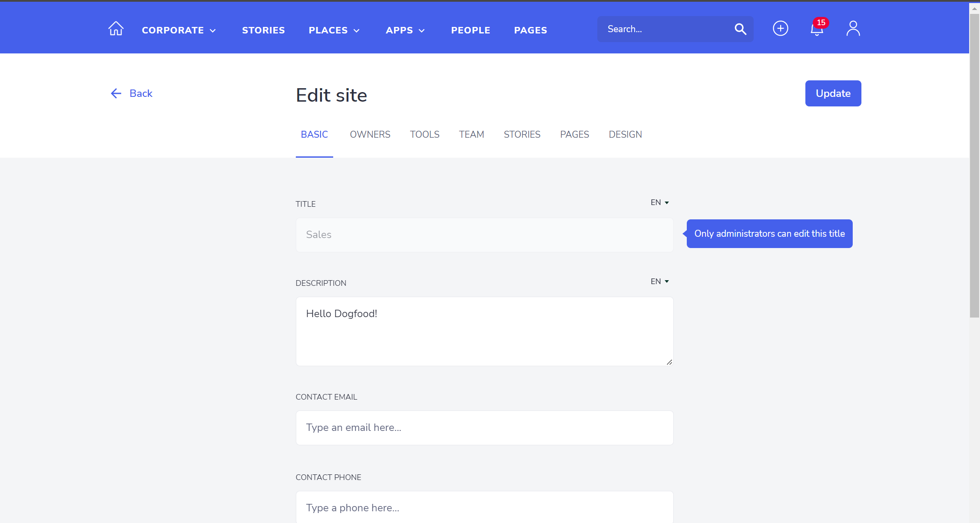The width and height of the screenshot is (980, 523).
Task: Click the Back arrow icon
Action: coord(116,93)
